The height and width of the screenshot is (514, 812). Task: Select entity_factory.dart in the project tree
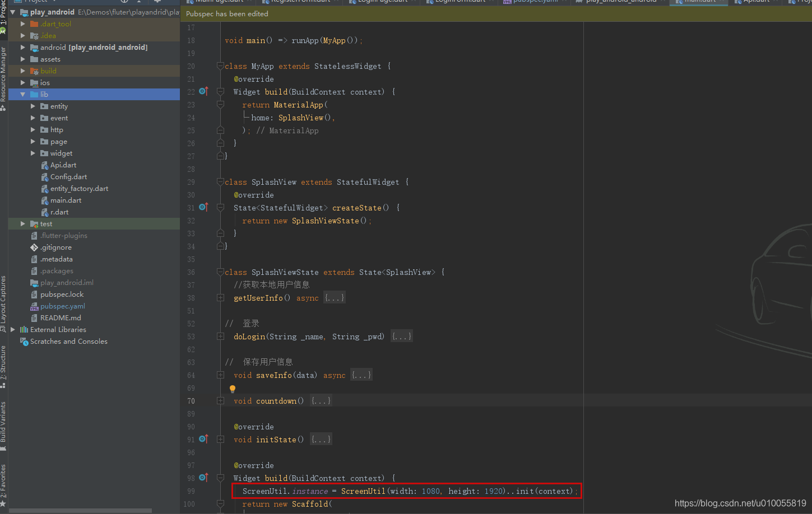point(79,189)
